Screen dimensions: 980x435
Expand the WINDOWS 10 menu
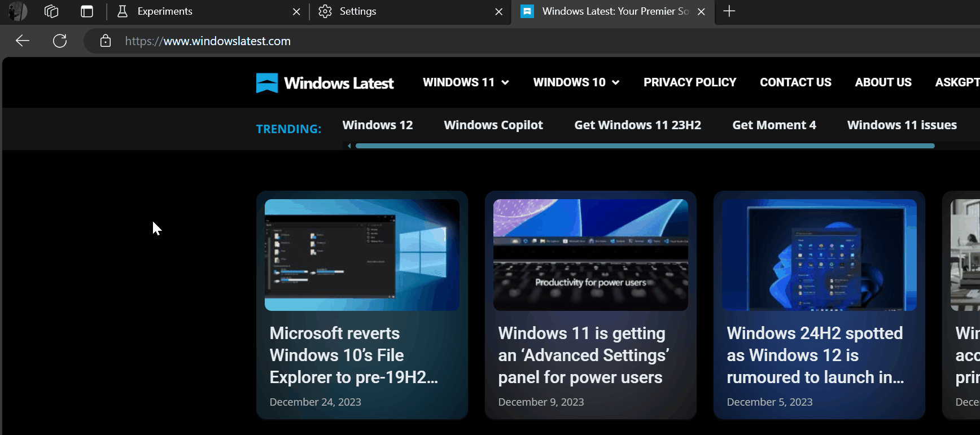[x=576, y=82]
